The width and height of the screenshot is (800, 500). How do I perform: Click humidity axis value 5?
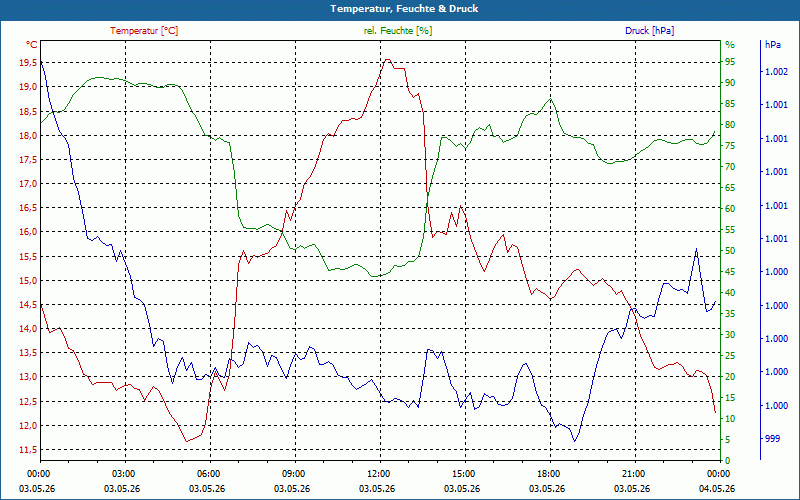pyautogui.click(x=728, y=440)
